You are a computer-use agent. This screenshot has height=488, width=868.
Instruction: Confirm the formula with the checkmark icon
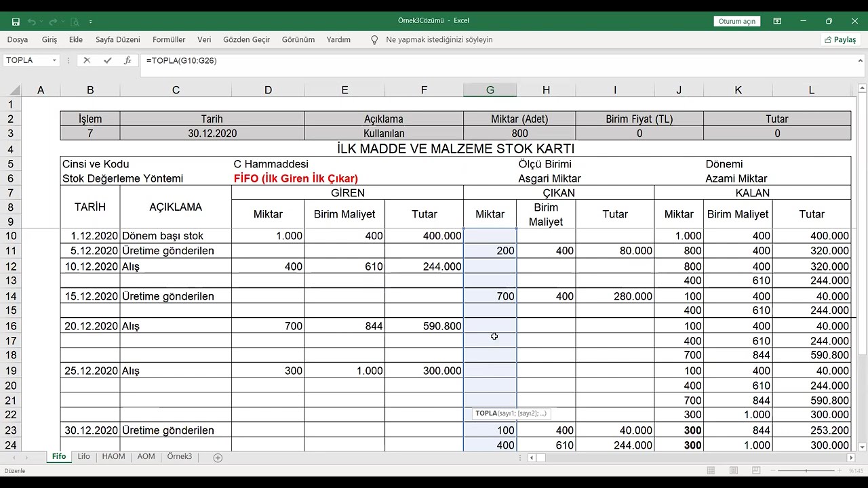(107, 60)
